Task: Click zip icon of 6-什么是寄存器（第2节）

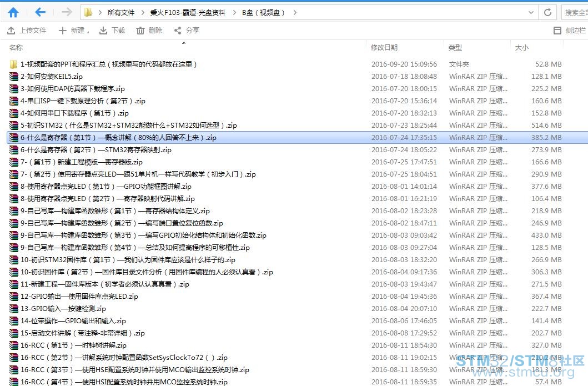Action: (x=13, y=149)
